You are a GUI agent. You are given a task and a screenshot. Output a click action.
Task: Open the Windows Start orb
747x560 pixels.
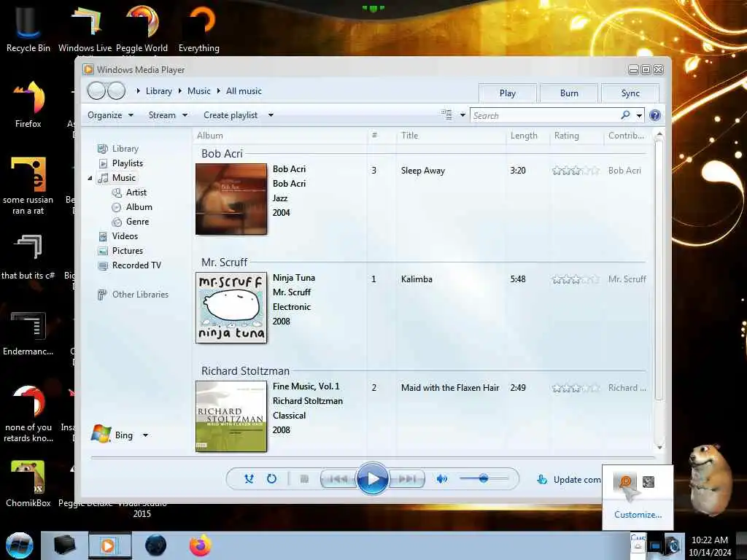(20, 545)
